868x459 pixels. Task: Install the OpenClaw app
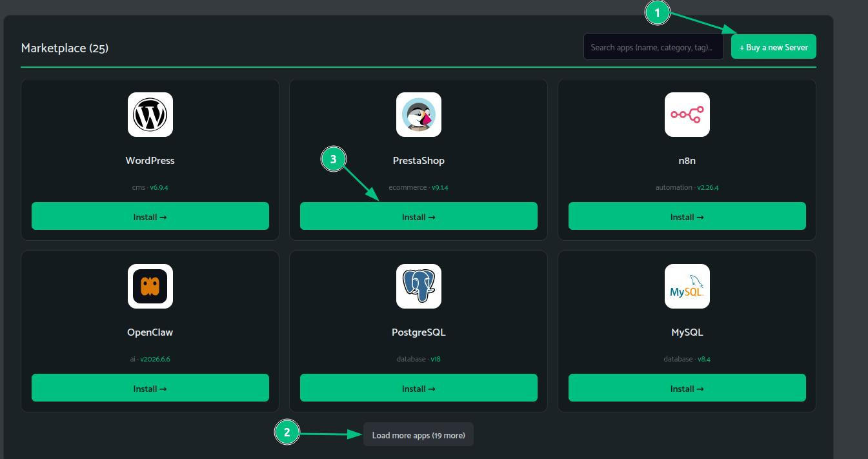pos(150,387)
